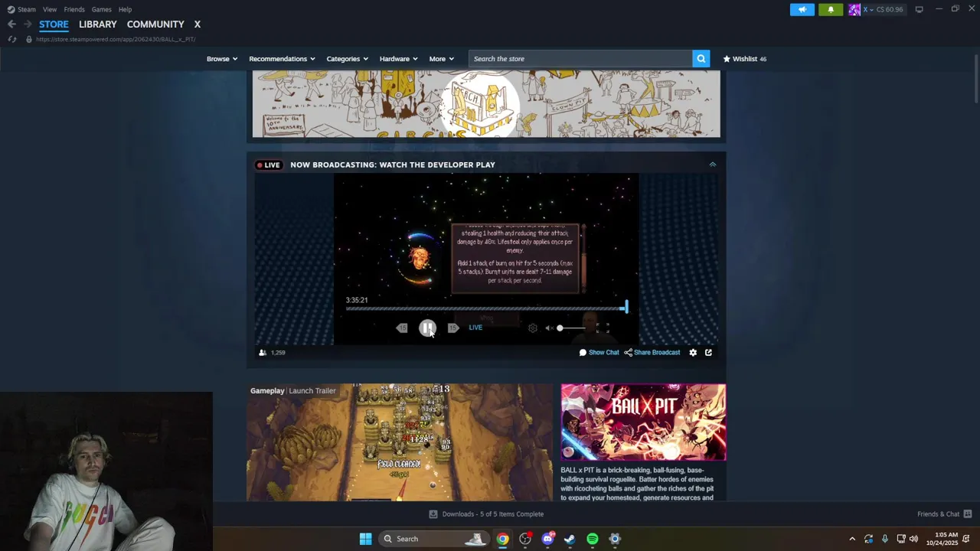Expand the Hardware dropdown

[398, 59]
